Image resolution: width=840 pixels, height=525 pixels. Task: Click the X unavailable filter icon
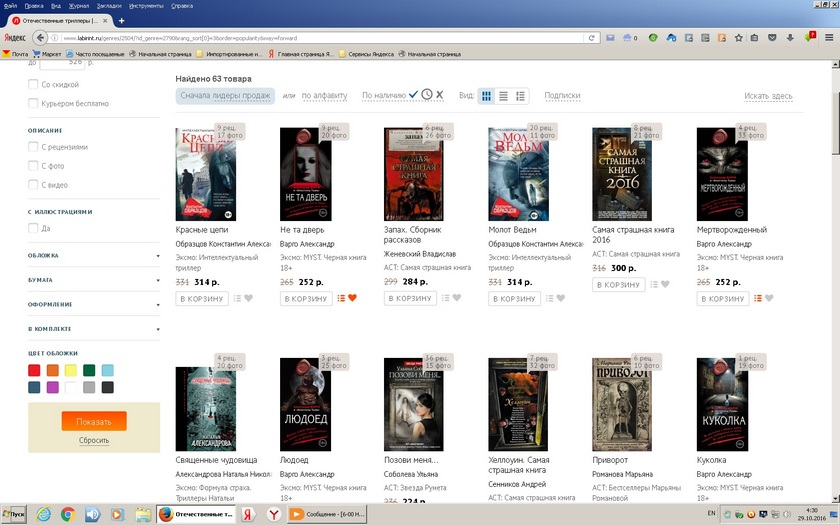(439, 95)
